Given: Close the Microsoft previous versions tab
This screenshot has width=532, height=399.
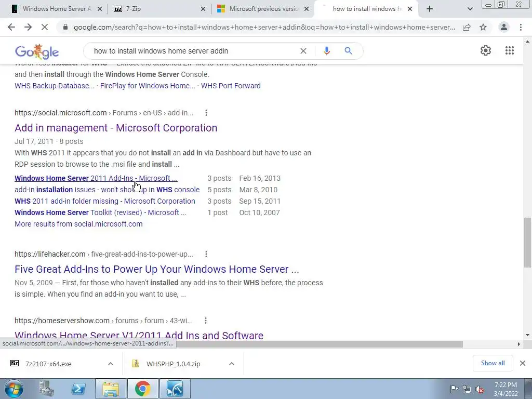Looking at the screenshot, I should pyautogui.click(x=307, y=9).
